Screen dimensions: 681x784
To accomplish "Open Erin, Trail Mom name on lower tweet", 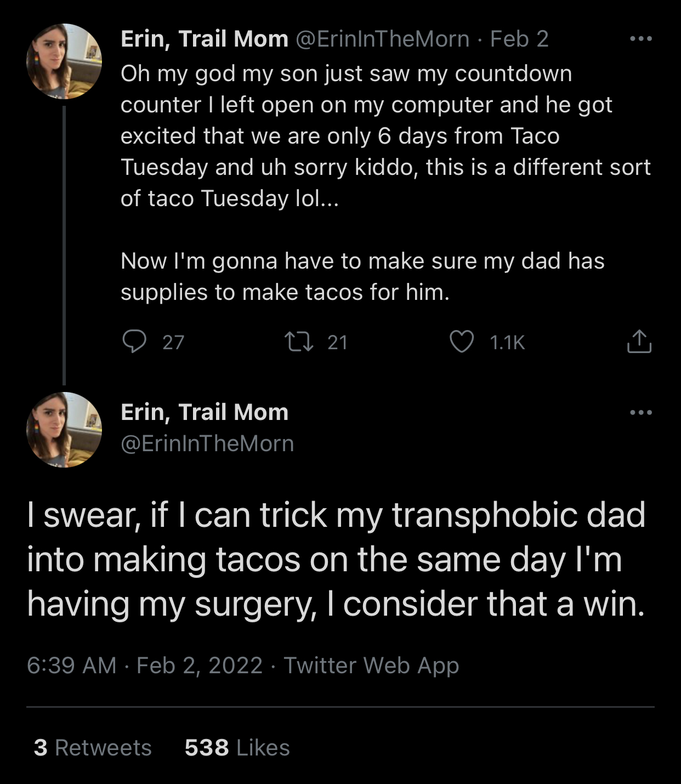I will click(205, 412).
